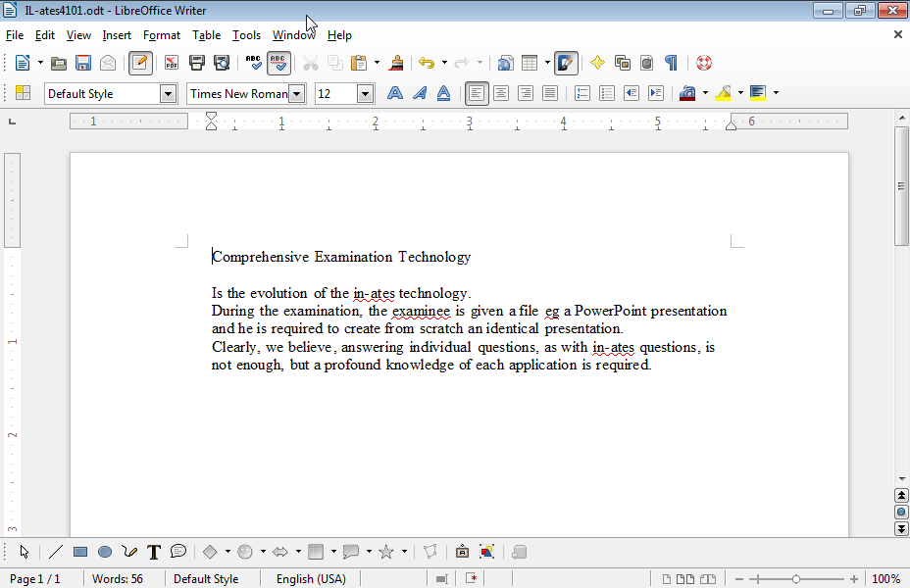Image resolution: width=910 pixels, height=588 pixels.
Task: Insert a hyperlink via the Hyperlink icon
Action: [x=505, y=63]
